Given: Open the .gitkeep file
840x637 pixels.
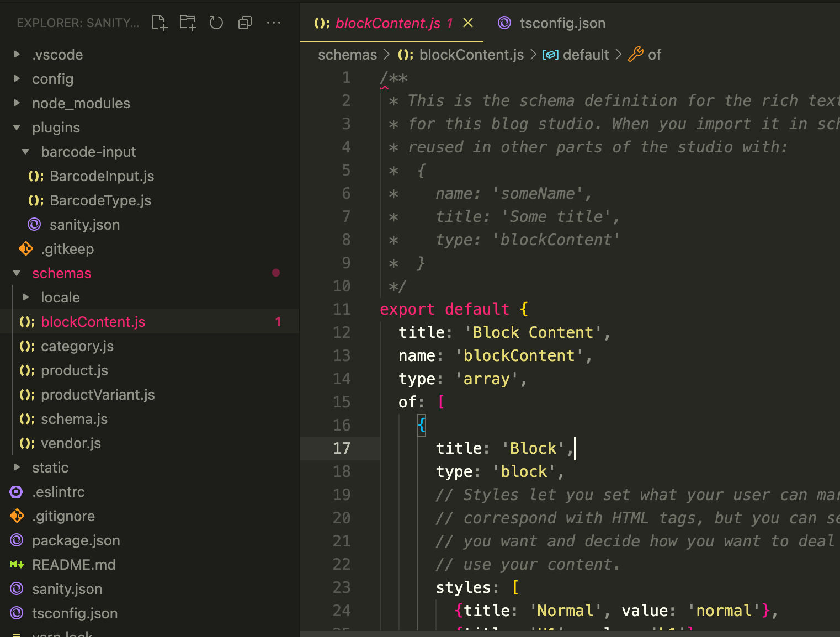Looking at the screenshot, I should pos(150,249).
